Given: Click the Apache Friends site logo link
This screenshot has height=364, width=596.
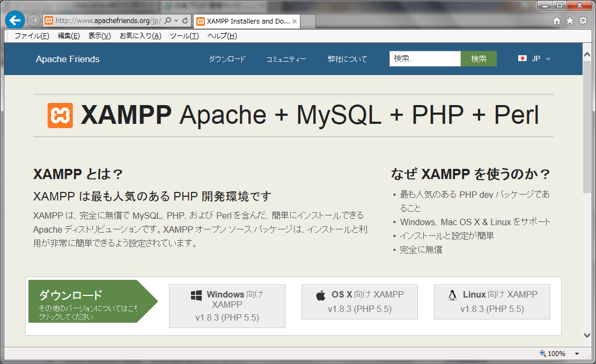Looking at the screenshot, I should [x=68, y=59].
